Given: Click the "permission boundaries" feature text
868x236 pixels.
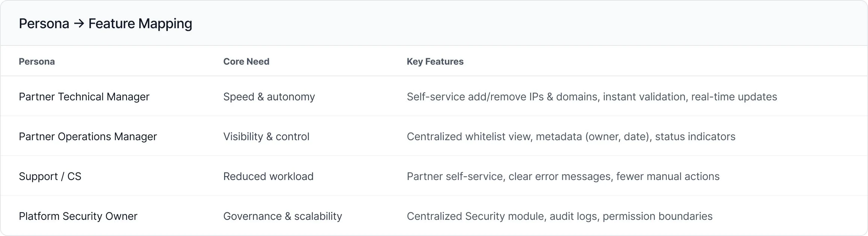Looking at the screenshot, I should [657, 216].
